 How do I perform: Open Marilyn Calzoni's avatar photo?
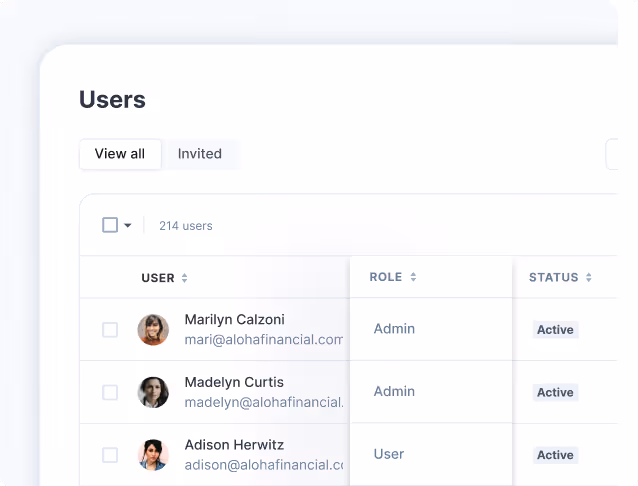pos(153,330)
